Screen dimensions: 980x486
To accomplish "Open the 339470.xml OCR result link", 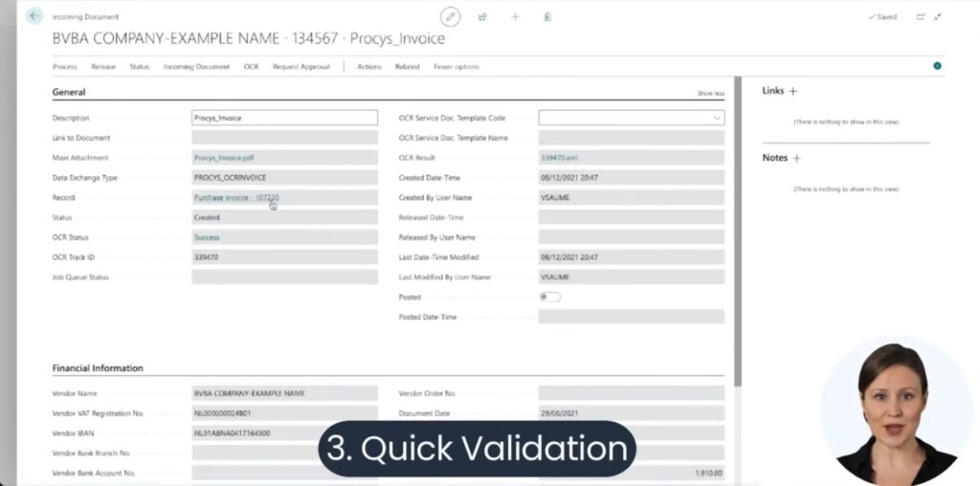I will click(559, 158).
